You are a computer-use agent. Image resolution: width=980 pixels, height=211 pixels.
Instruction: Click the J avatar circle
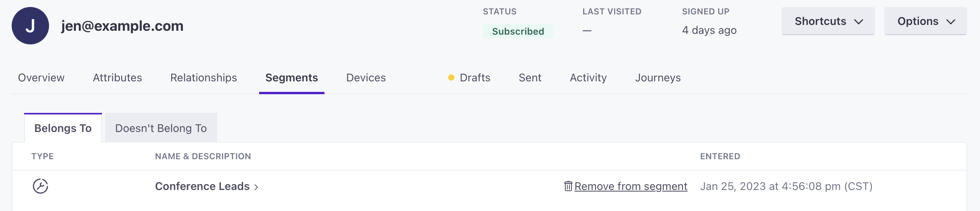(x=30, y=26)
